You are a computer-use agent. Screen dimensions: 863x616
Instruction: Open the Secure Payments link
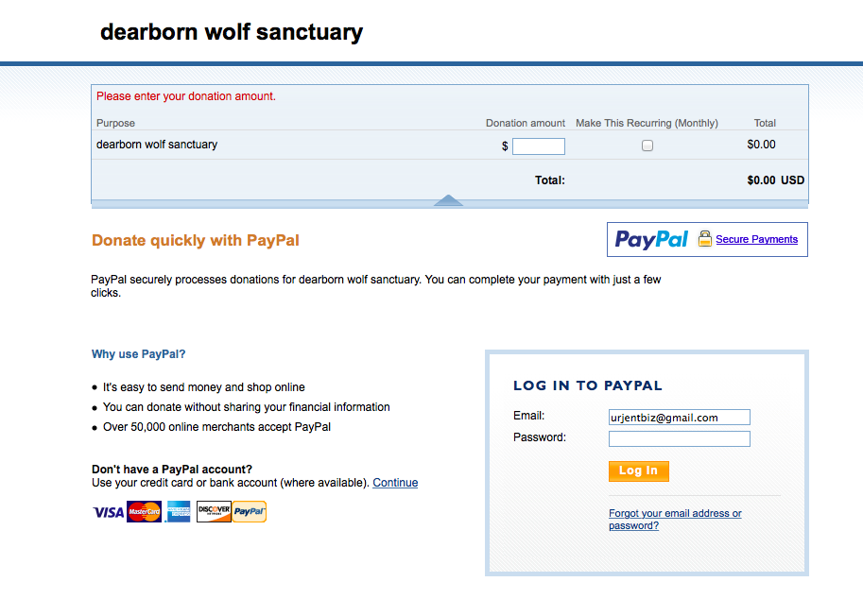[756, 240]
